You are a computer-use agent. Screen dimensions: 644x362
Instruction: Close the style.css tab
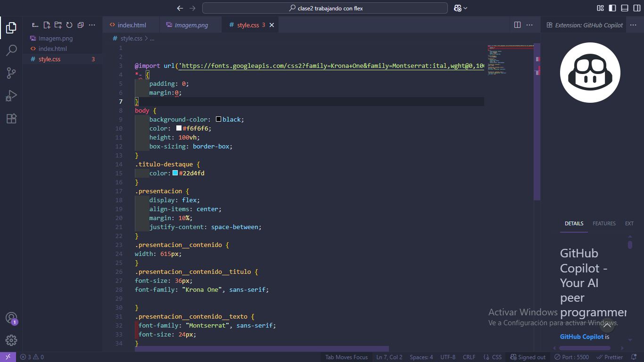click(272, 25)
